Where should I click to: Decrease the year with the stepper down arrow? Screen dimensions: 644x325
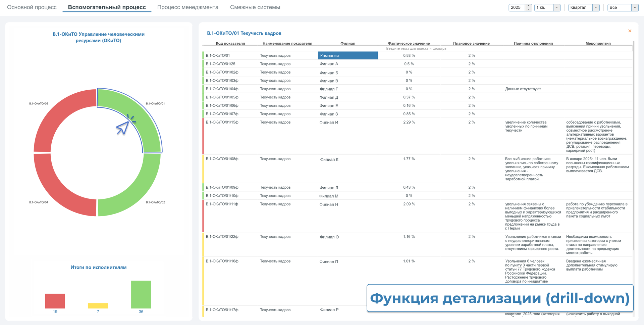coord(528,9)
